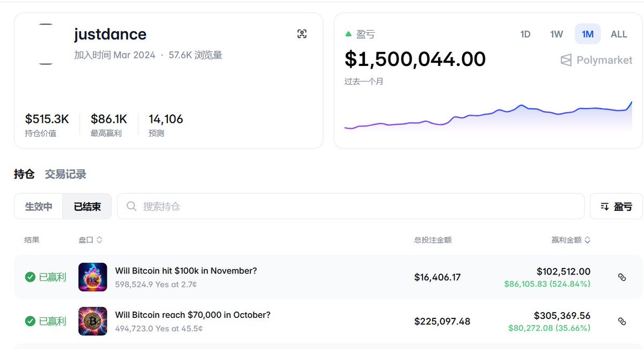Screen dimensions: 644x349
Task: Open the 盈亏 sort dropdown
Action: coord(616,206)
